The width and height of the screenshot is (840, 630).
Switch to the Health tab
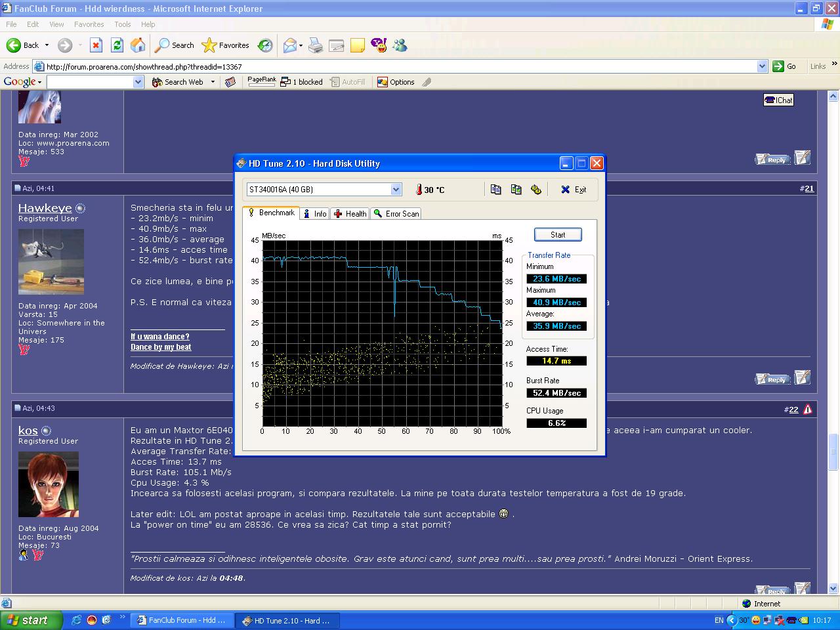(350, 214)
